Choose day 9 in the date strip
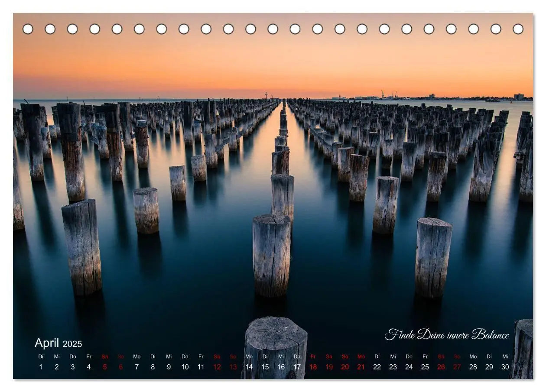Image resolution: width=546 pixels, height=392 pixels. coord(169,367)
